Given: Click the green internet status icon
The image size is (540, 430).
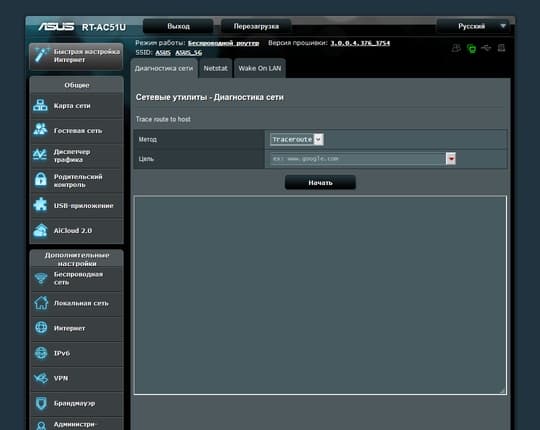Looking at the screenshot, I should (471, 49).
